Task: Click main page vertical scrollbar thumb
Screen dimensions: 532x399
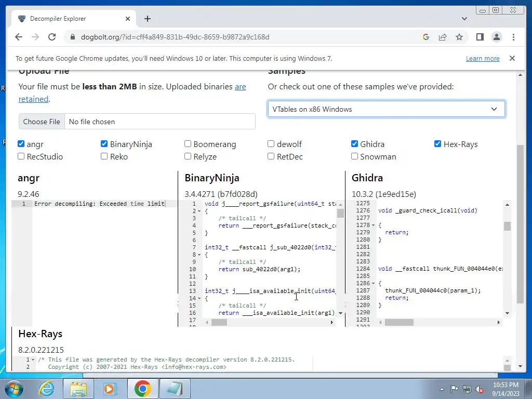Action: pos(521,224)
